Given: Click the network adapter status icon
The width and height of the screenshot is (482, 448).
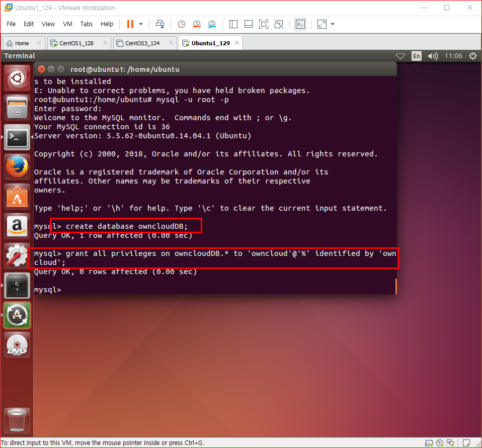Looking at the screenshot, I should pos(450,443).
